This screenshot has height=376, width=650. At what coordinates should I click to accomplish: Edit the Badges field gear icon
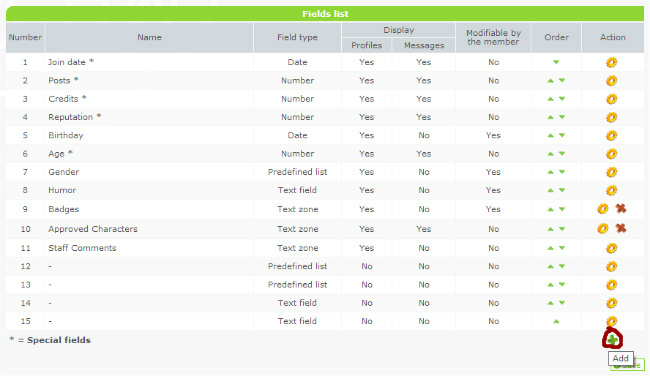603,209
